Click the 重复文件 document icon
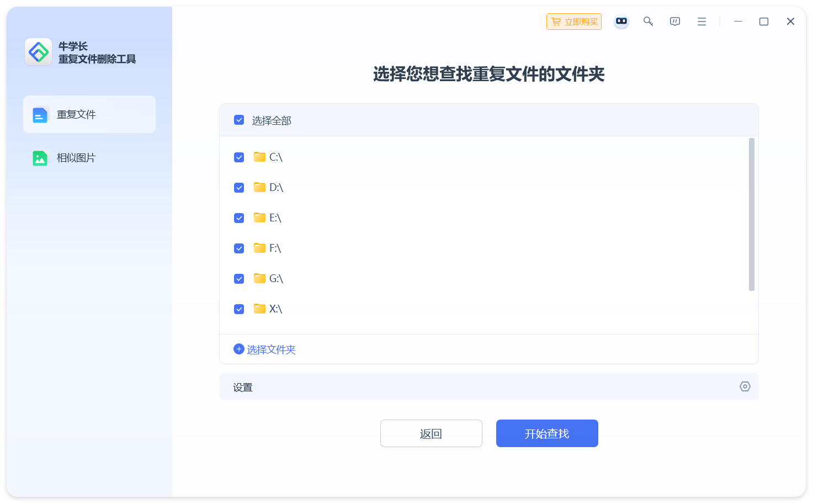 pos(40,115)
